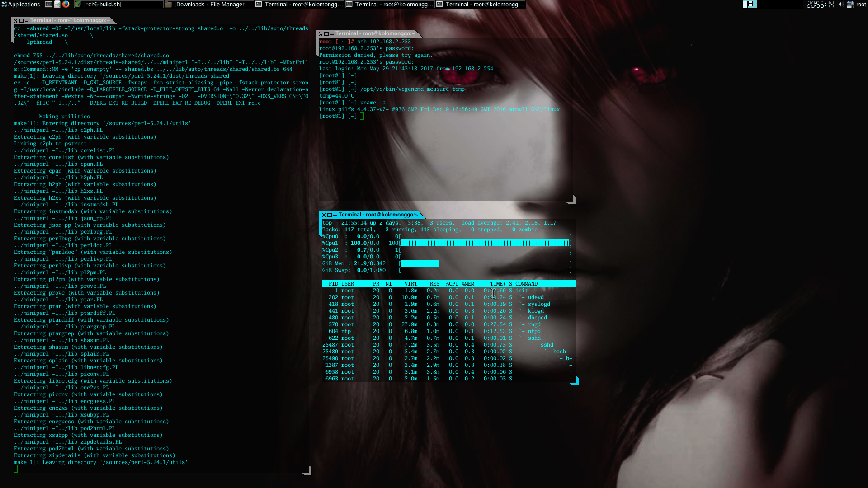
Task: Click the %Cpu1 usage bar at 100
Action: (485, 243)
